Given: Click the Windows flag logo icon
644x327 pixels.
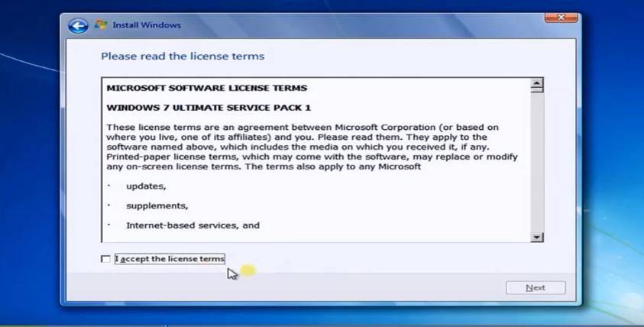Looking at the screenshot, I should pos(101,24).
